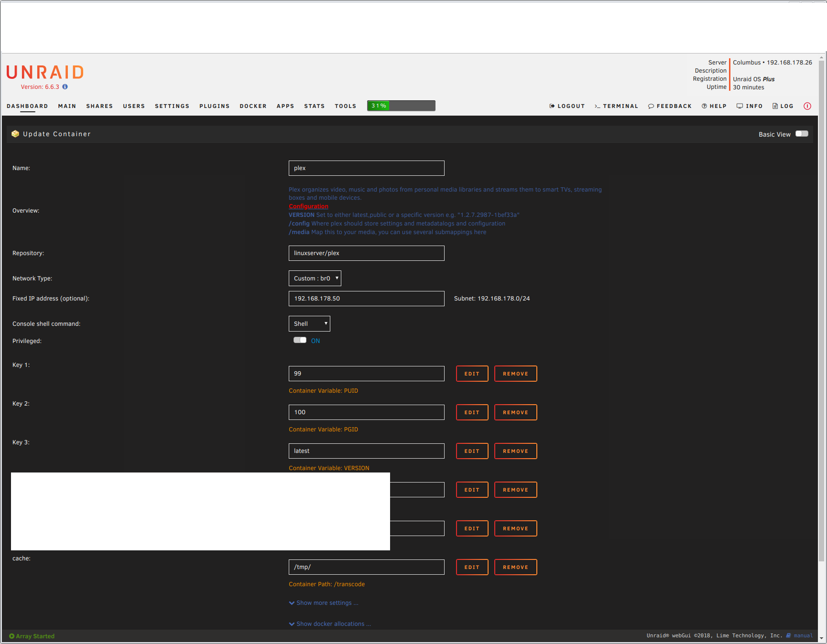Open the APPS tab

point(285,106)
